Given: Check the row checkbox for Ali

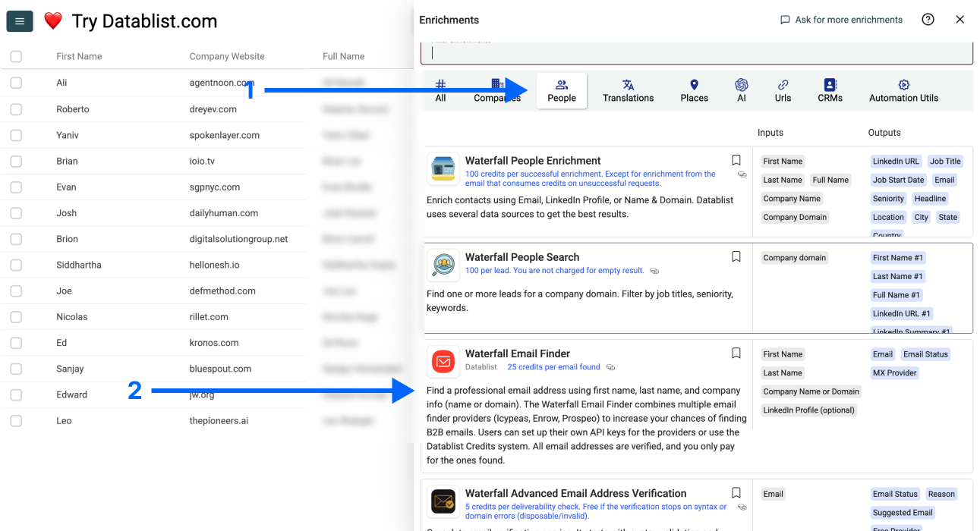Looking at the screenshot, I should tap(16, 83).
